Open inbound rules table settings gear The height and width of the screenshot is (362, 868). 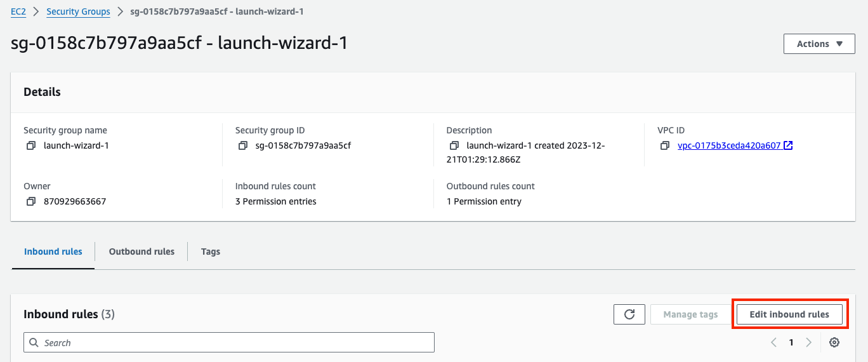[834, 342]
